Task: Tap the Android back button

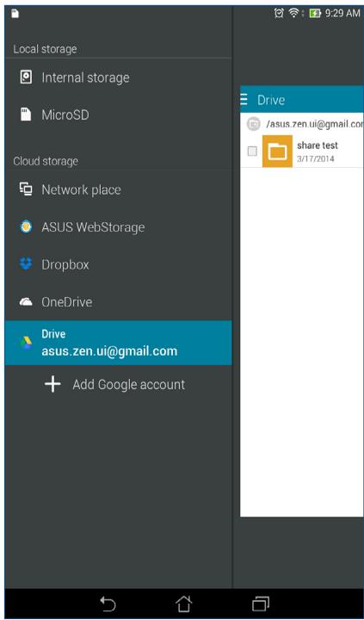Action: click(108, 604)
